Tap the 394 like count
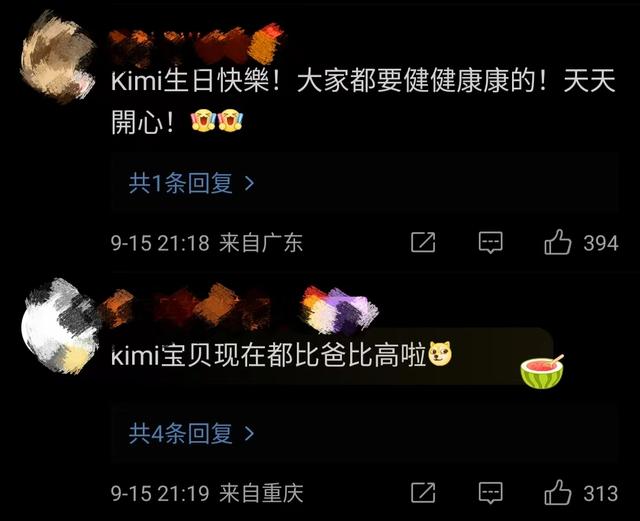The width and height of the screenshot is (640, 521). (x=601, y=243)
